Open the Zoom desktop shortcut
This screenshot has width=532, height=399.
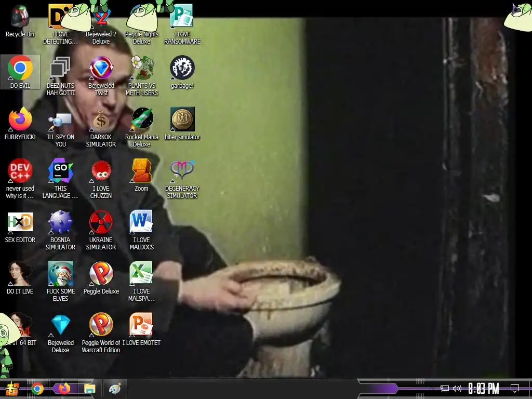coord(141,175)
